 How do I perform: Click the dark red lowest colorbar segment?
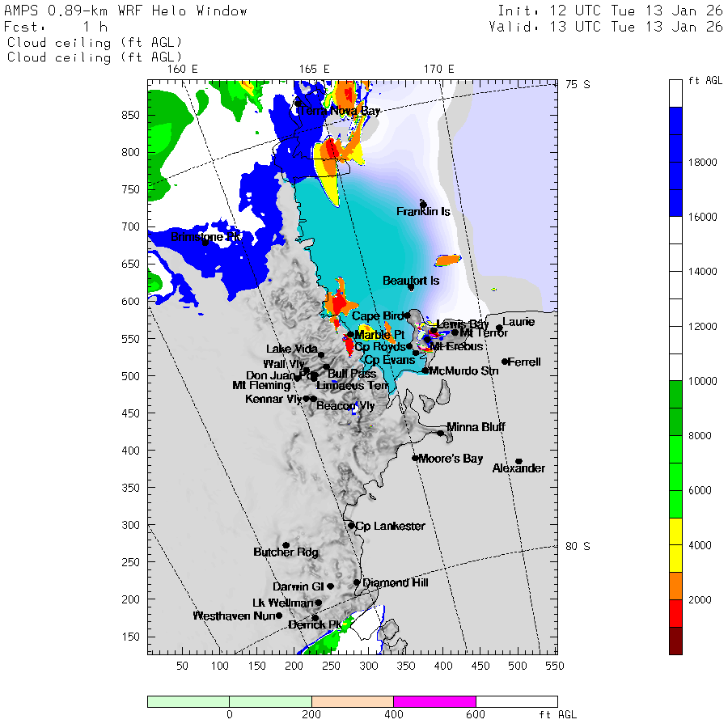(x=675, y=641)
